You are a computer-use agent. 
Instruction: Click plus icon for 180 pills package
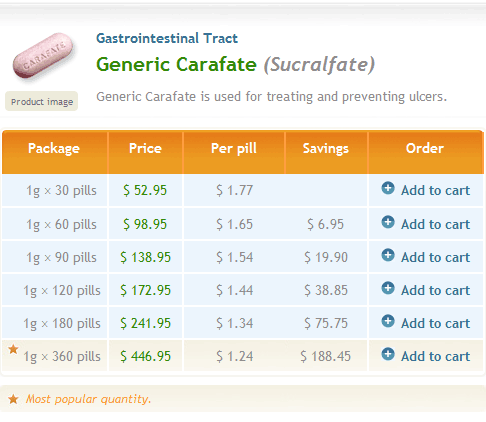[x=388, y=321]
